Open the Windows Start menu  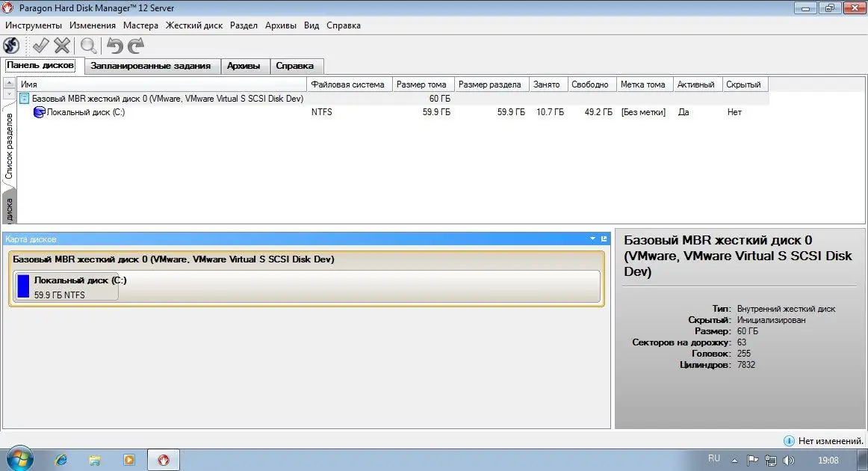(x=20, y=459)
